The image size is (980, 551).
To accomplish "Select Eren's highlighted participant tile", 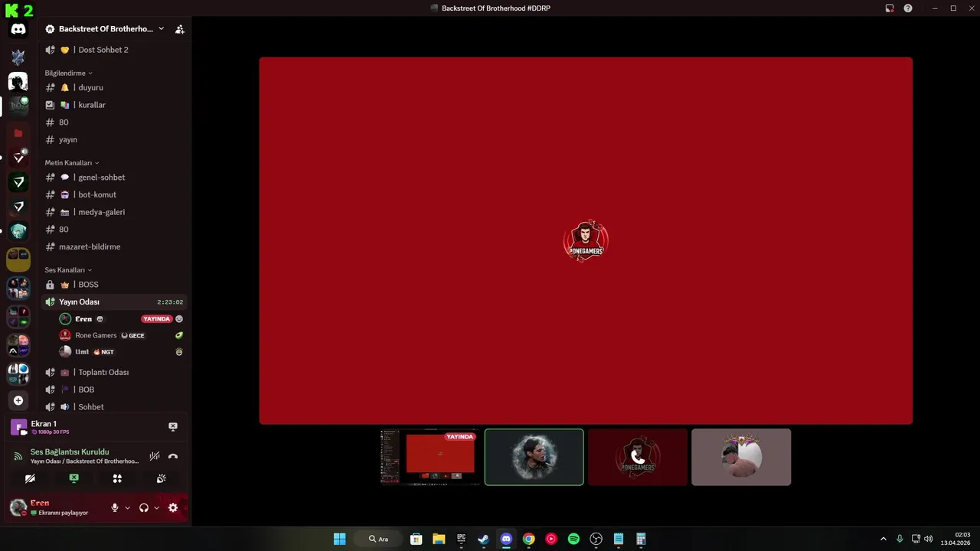I will 534,457.
